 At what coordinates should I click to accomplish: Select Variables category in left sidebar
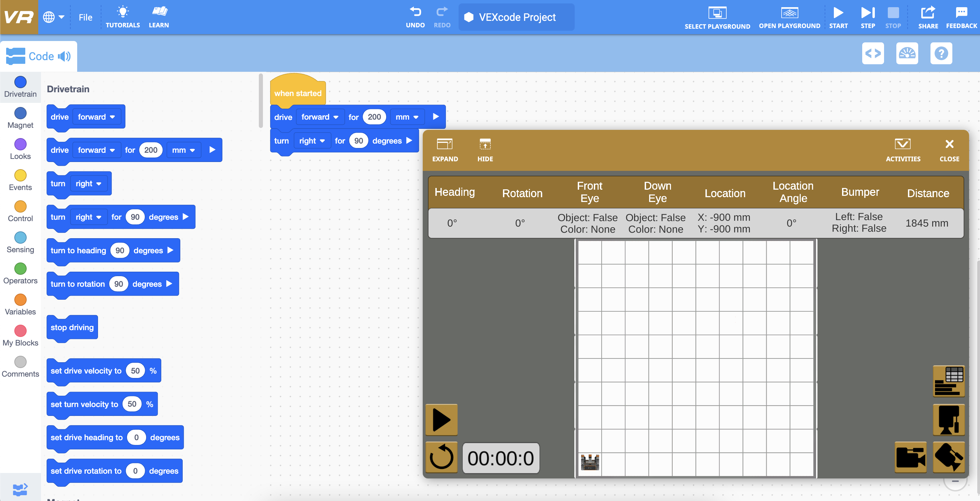click(x=20, y=305)
